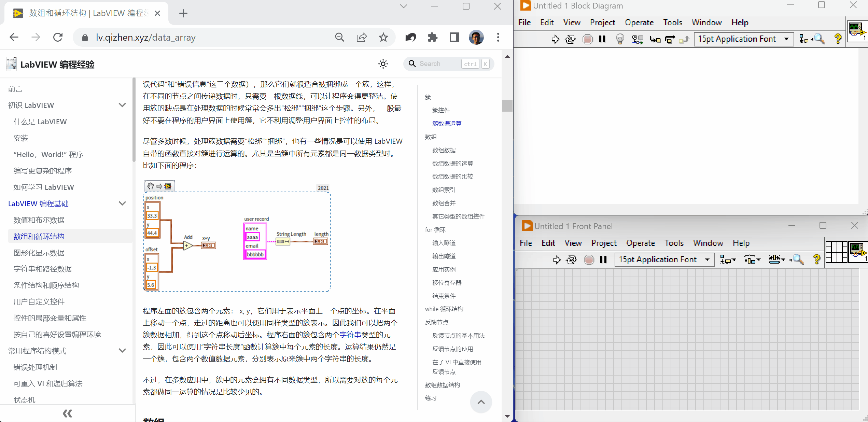Click Retain Wire Values icon
This screenshot has width=868, height=422.
click(x=637, y=39)
